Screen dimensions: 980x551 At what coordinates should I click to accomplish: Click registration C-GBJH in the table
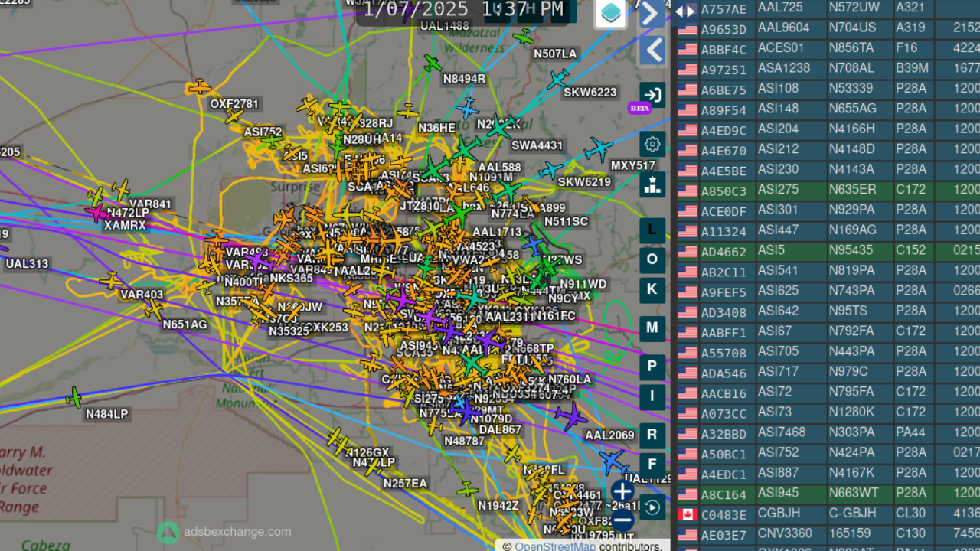[x=852, y=512]
